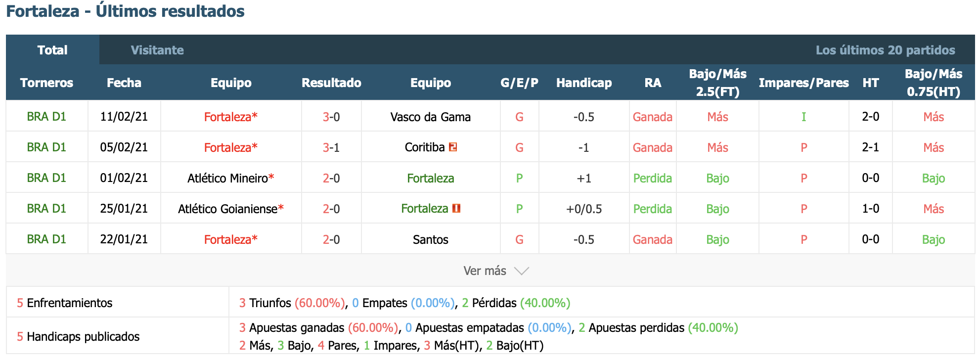Click the Ver más text link
The height and width of the screenshot is (363, 980).
[485, 271]
